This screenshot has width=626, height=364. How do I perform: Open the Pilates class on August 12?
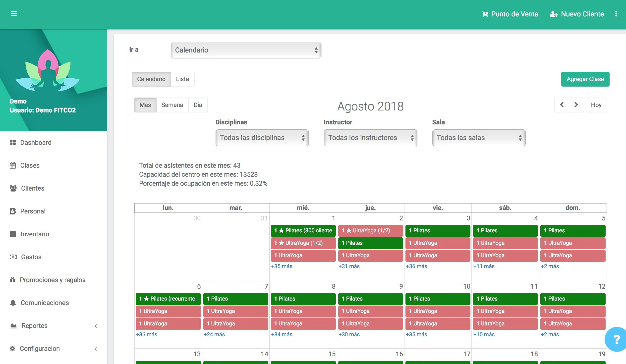[573, 299]
